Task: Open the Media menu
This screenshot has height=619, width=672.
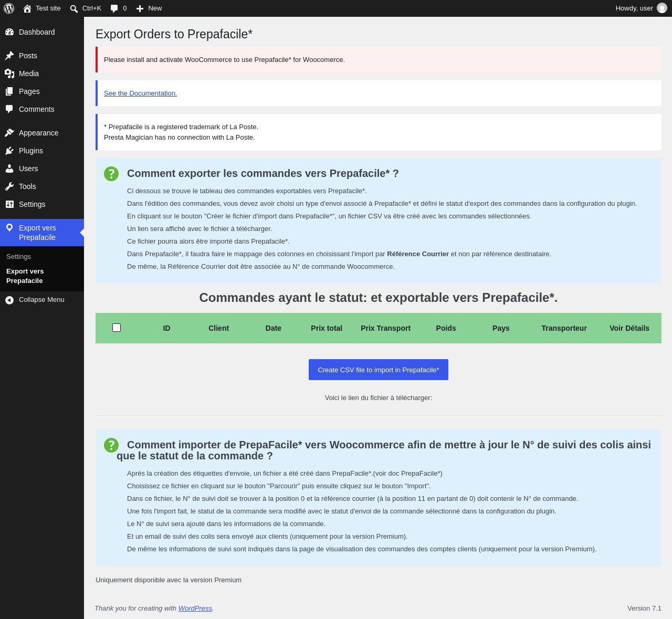Action: coord(42,74)
